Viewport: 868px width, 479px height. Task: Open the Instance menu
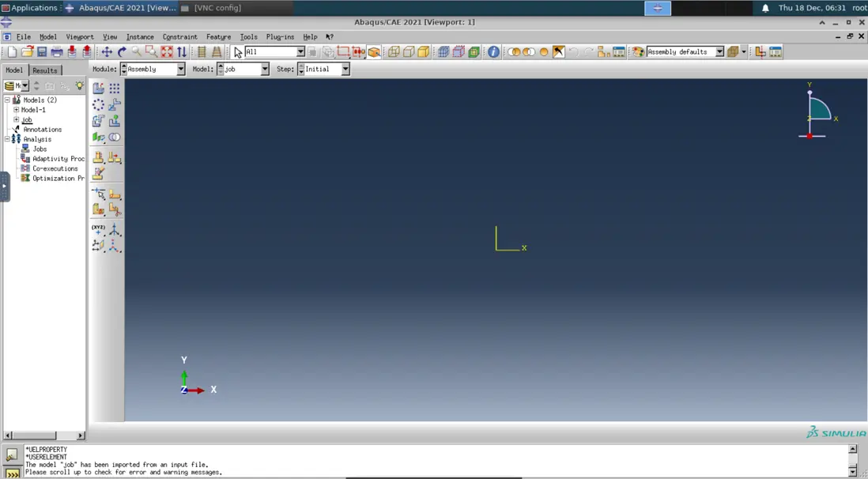[140, 37]
